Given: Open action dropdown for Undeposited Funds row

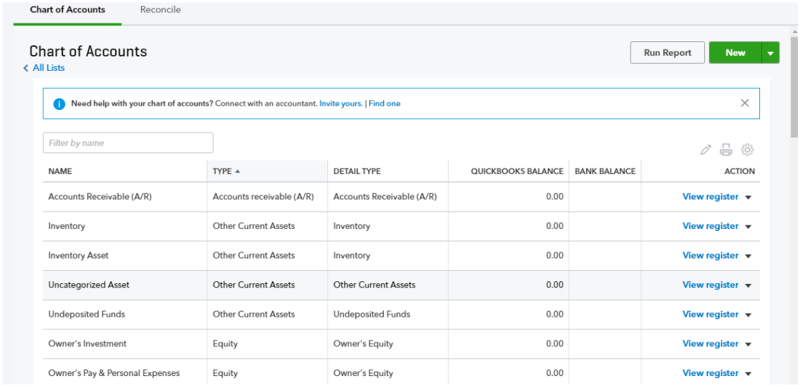Looking at the screenshot, I should [x=748, y=315].
